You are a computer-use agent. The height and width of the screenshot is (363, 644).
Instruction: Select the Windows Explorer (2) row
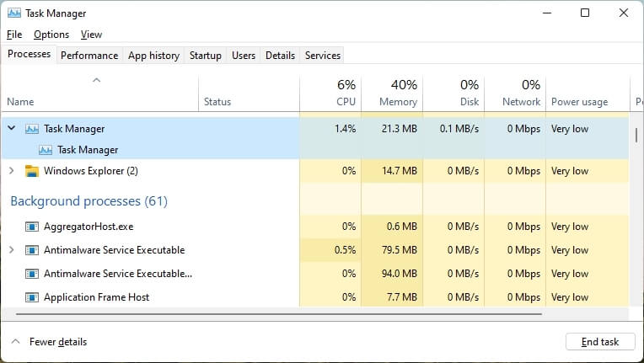[x=315, y=171]
